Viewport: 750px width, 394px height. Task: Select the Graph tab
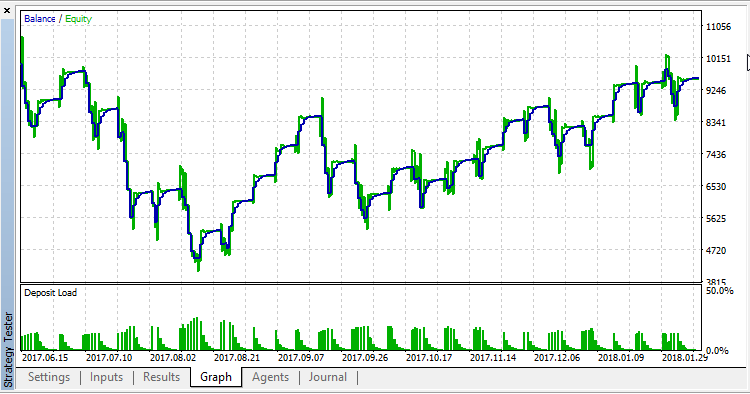tap(216, 377)
